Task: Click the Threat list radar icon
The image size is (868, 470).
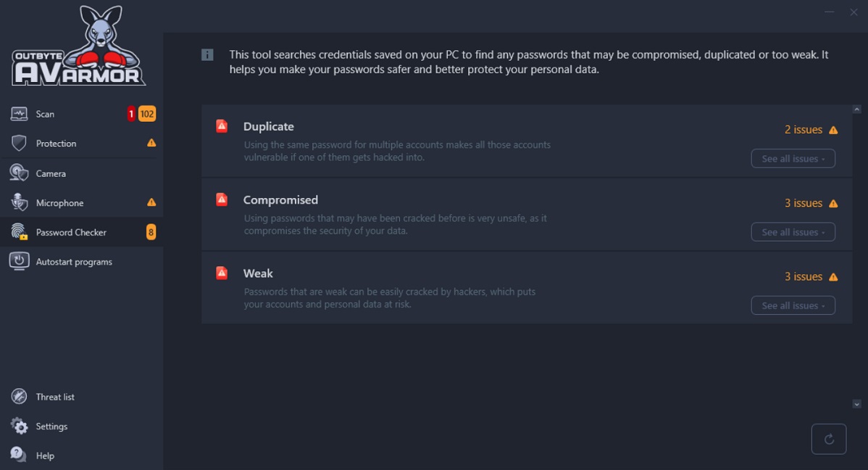Action: pos(19,396)
